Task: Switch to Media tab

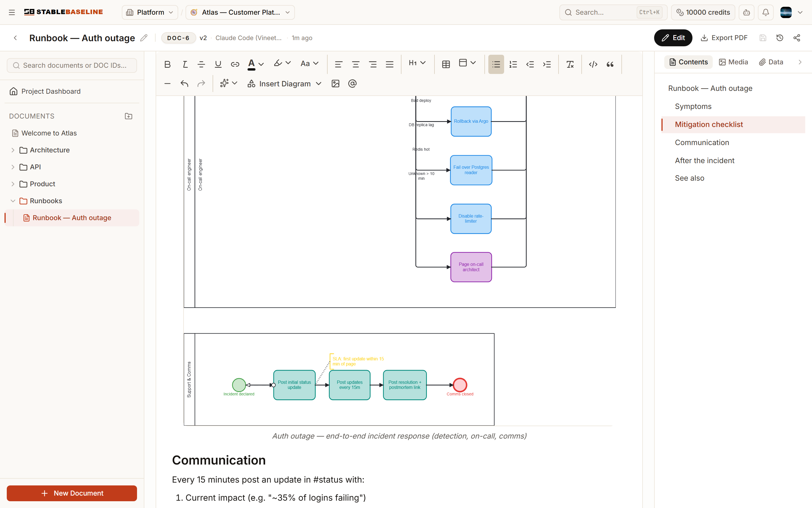Action: click(x=734, y=62)
